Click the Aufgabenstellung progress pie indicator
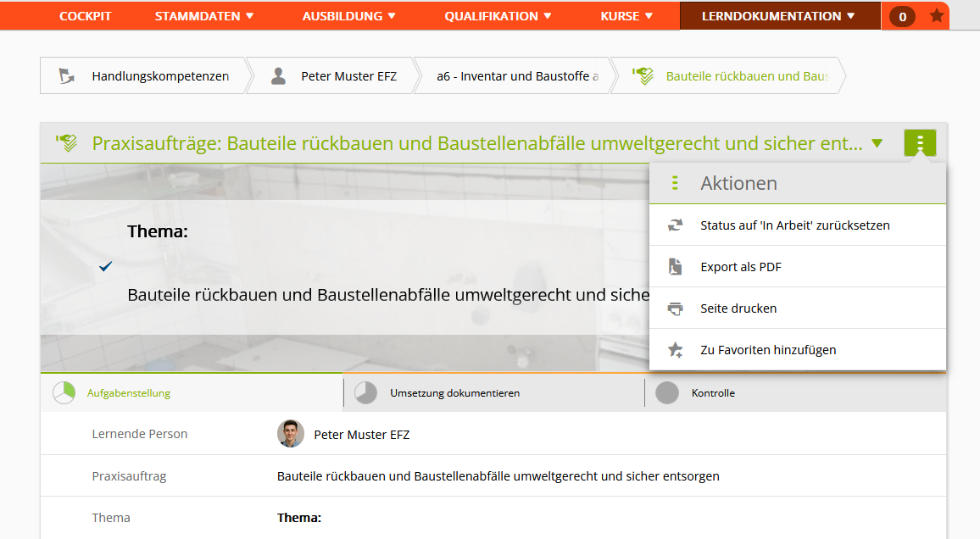 [x=64, y=393]
